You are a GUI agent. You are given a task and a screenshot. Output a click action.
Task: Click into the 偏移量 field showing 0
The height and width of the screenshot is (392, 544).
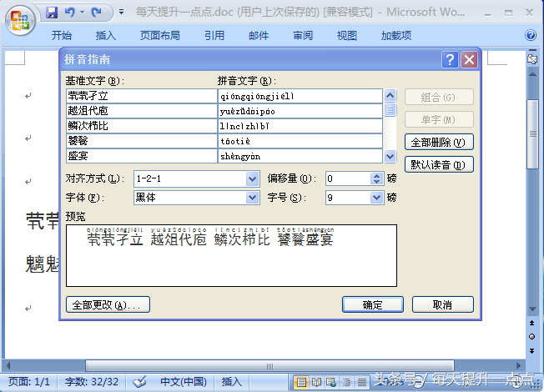[x=348, y=178]
